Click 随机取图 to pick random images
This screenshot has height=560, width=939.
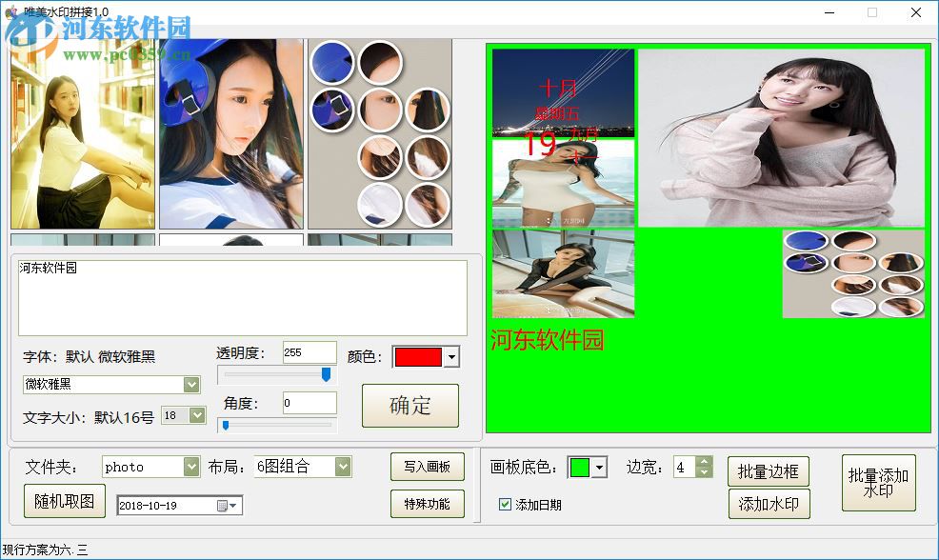click(x=63, y=501)
